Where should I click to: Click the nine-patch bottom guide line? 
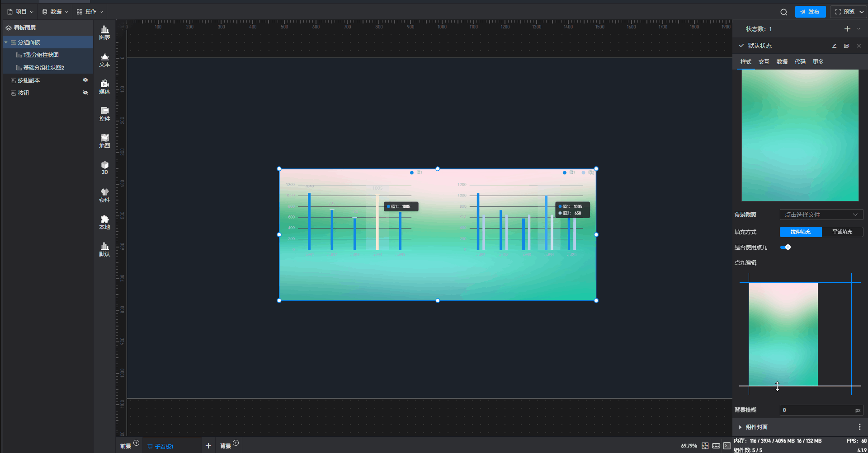[x=800, y=386]
